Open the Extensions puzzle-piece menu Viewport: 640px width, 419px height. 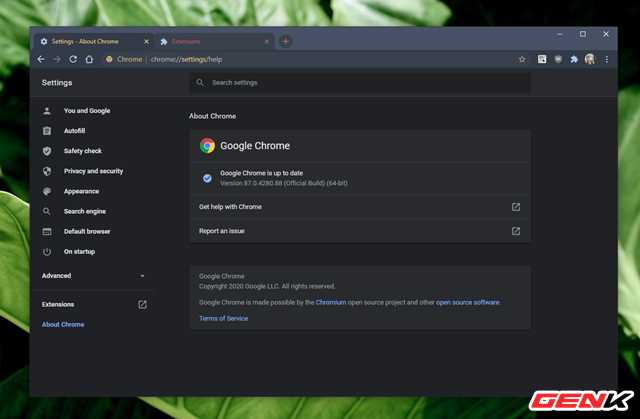(x=574, y=59)
